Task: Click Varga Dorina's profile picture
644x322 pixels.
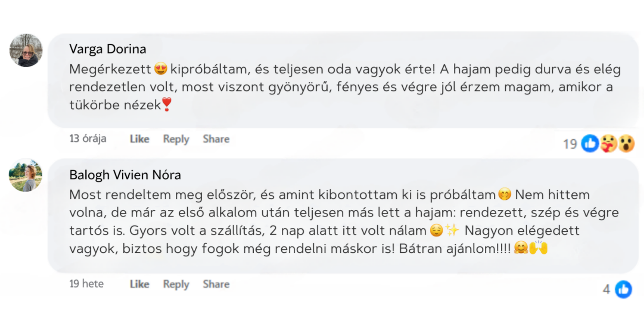Action: pyautogui.click(x=26, y=50)
